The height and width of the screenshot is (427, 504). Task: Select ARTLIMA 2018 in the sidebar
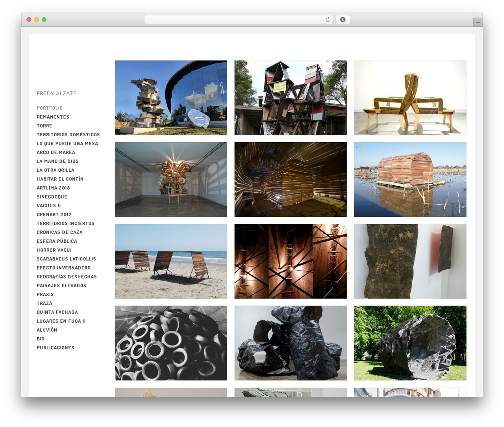click(53, 188)
